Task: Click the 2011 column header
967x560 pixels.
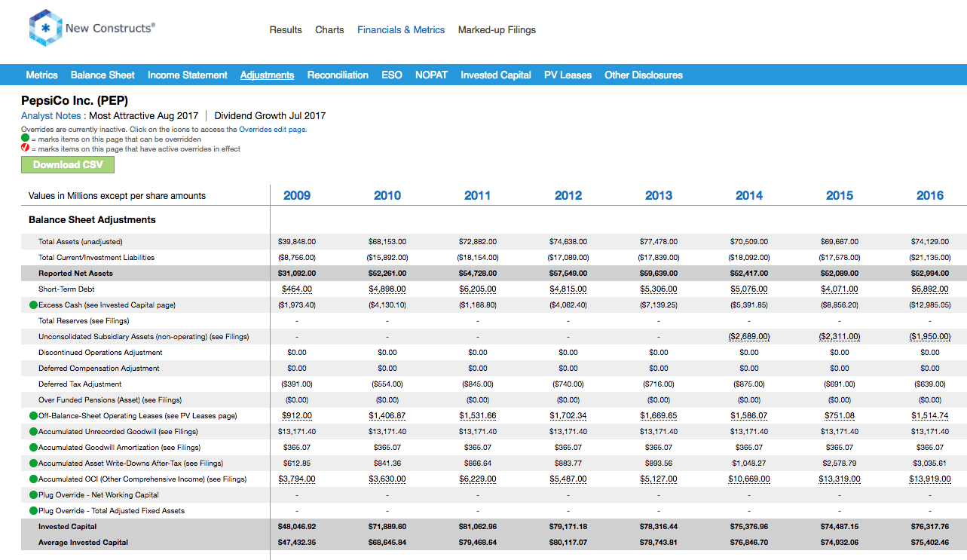Action: click(478, 196)
